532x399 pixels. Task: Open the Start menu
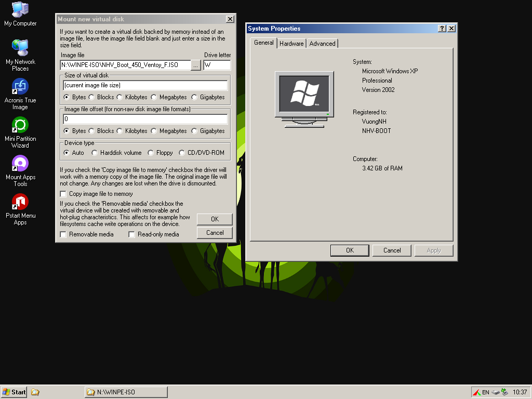pos(14,392)
